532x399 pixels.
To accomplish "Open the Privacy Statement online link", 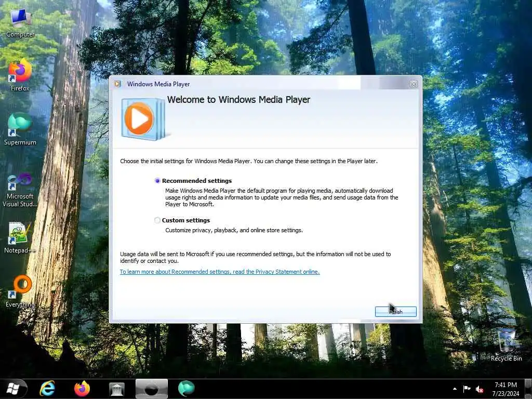I will tap(220, 272).
